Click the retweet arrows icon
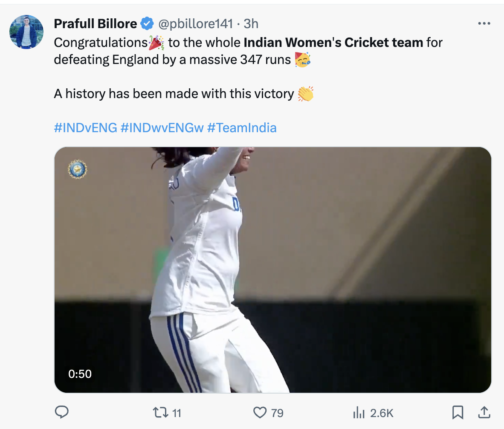 click(161, 412)
